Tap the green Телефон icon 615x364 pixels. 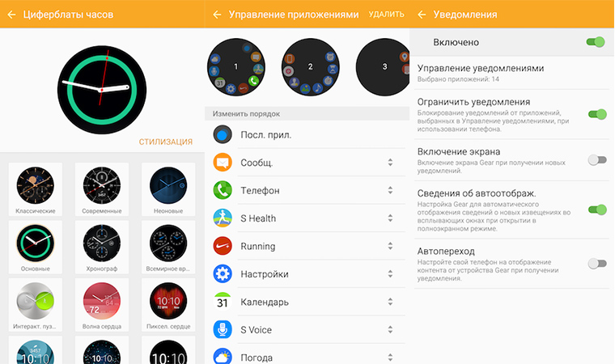(x=223, y=190)
